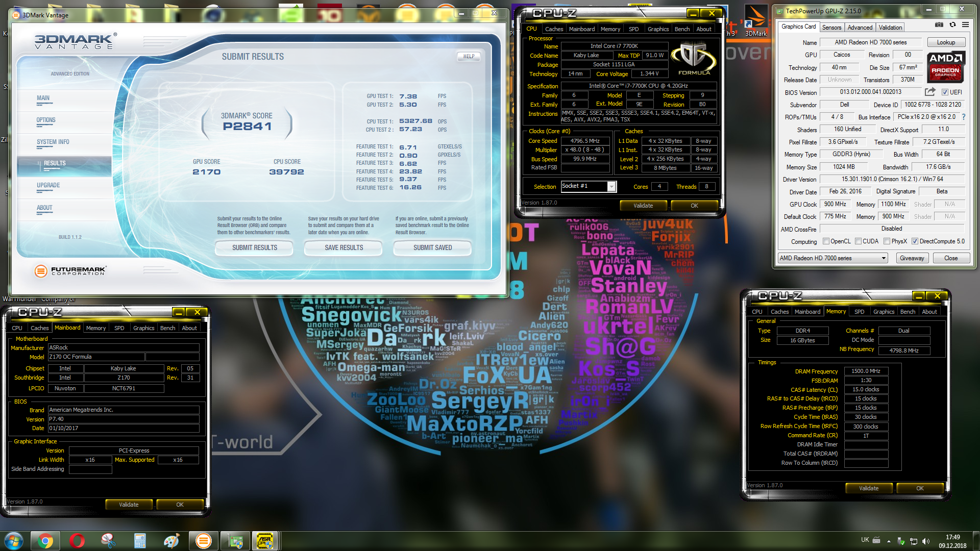Click the on-screen keyboard tray icon
The width and height of the screenshot is (980, 551).
coord(876,540)
